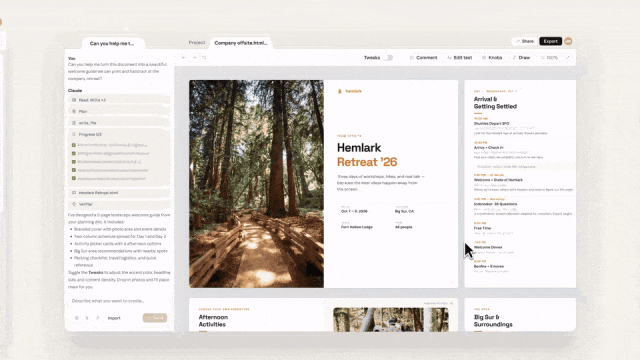Switch to the Project tab
The image size is (640, 360).
point(197,42)
